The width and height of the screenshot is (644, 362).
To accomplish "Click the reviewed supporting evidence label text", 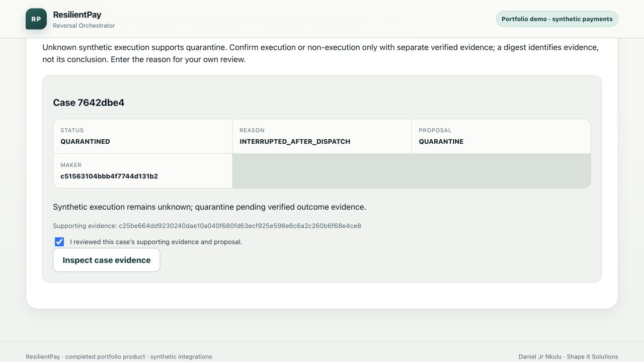I will tap(156, 242).
